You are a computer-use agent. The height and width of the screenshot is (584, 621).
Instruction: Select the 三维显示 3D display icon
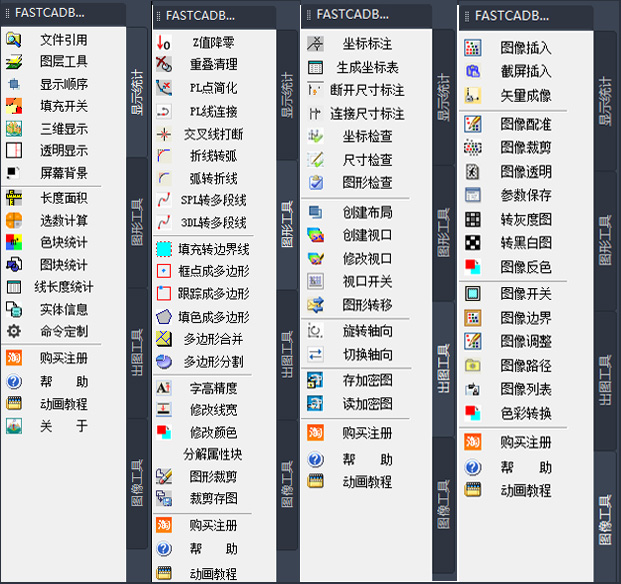pos(14,128)
